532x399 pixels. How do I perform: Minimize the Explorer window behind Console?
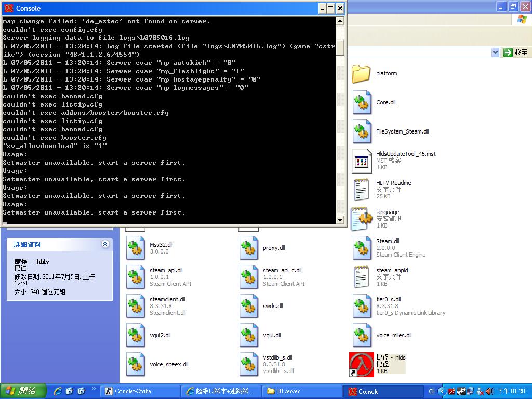(x=501, y=6)
